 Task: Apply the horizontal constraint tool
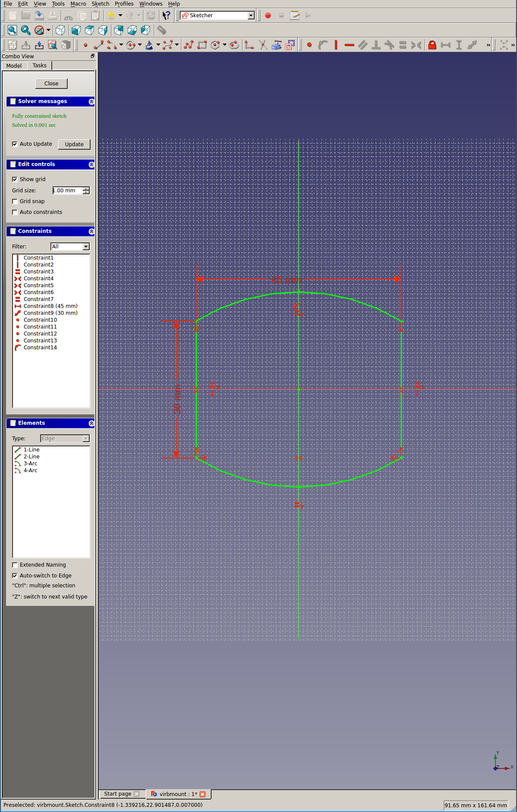[x=349, y=45]
